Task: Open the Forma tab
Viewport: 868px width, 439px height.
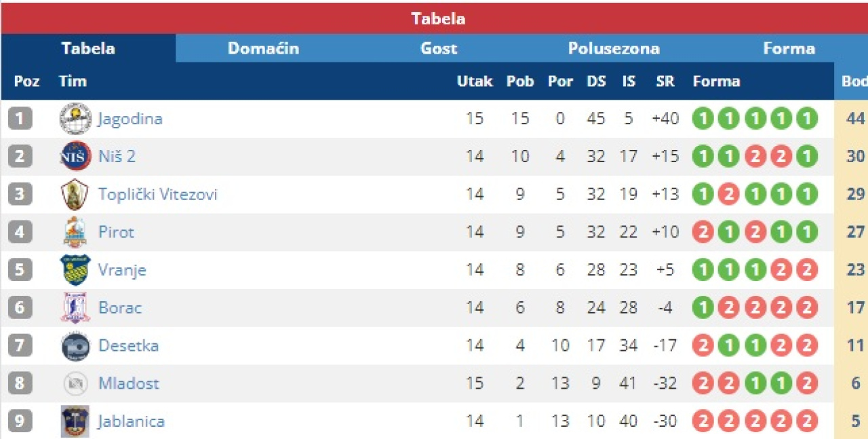Action: [x=789, y=49]
